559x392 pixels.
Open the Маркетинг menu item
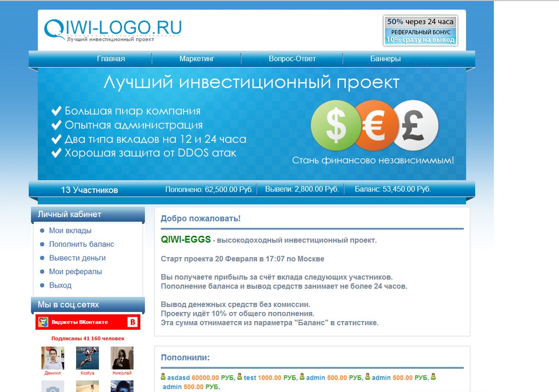[196, 59]
